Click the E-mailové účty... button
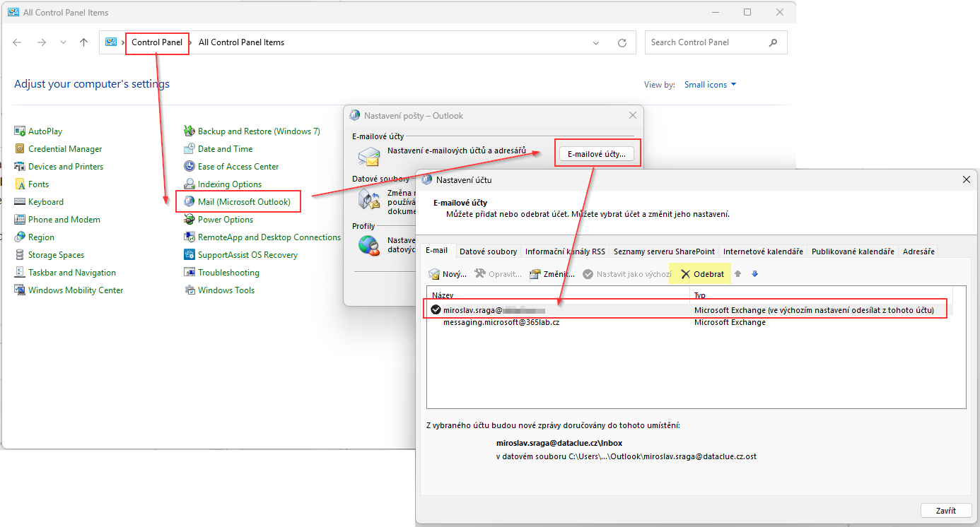 (597, 153)
